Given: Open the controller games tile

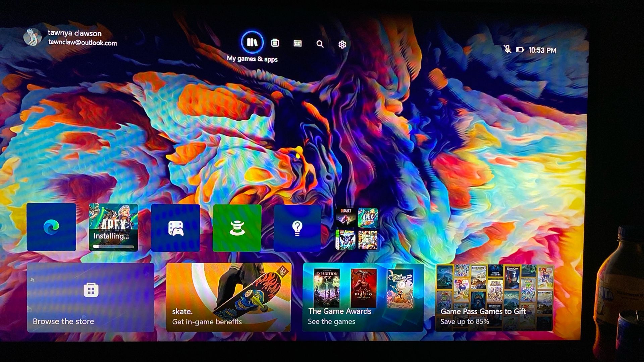Looking at the screenshot, I should click(175, 228).
